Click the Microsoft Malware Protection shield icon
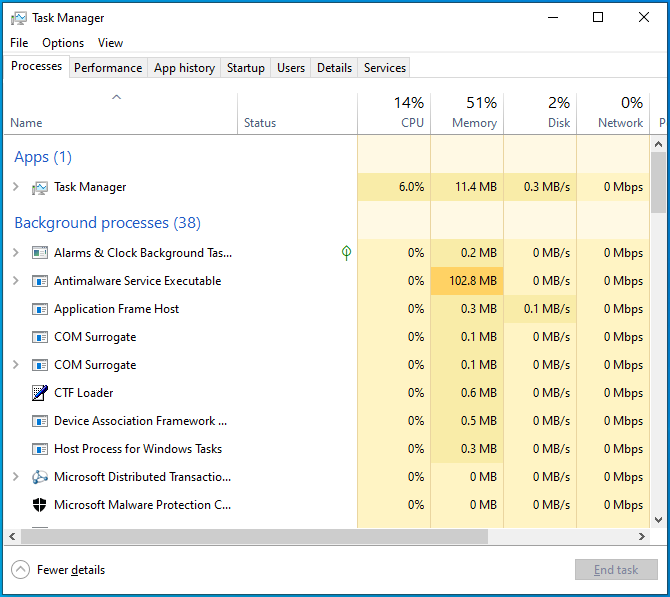This screenshot has width=670, height=597. click(x=40, y=505)
